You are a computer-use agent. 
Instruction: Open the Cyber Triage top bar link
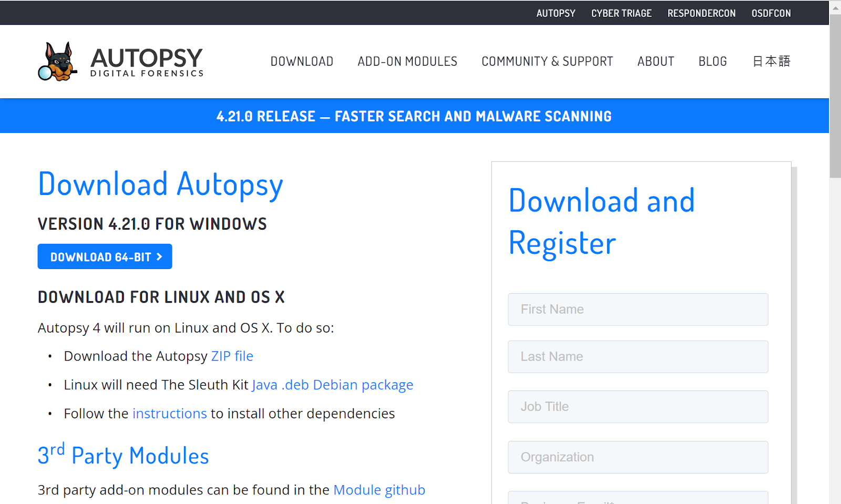point(621,13)
